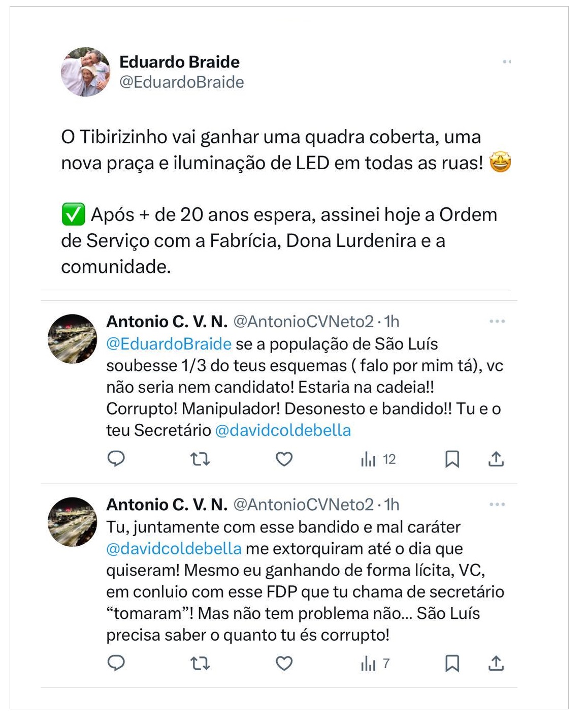Open more options menu on first reply

point(497,321)
